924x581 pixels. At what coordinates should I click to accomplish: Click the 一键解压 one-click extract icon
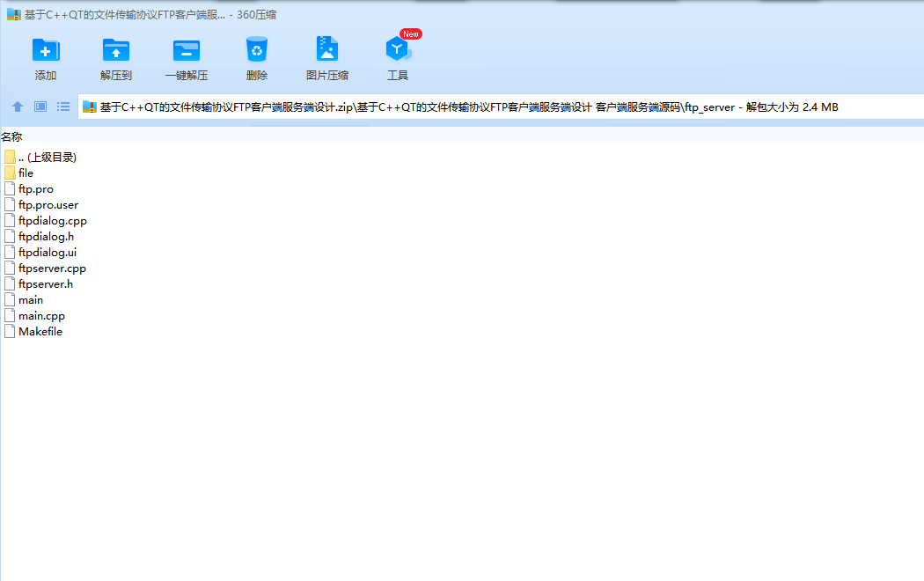187,50
